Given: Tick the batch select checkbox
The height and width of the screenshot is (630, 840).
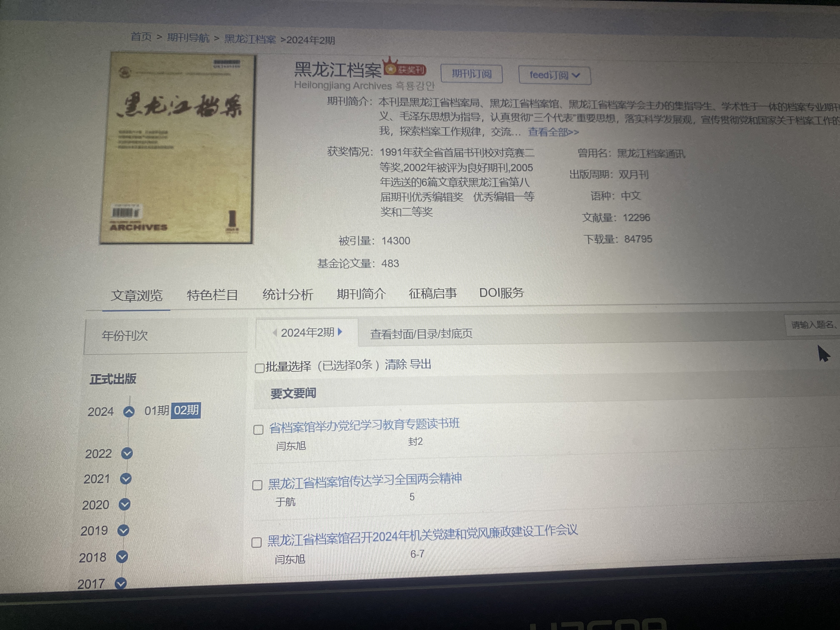Looking at the screenshot, I should click(x=260, y=368).
